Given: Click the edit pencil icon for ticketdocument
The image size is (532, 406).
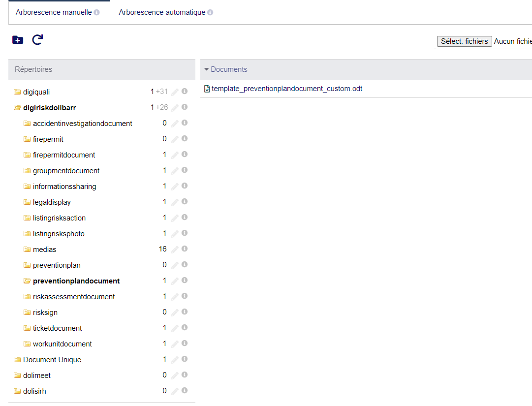Looking at the screenshot, I should coord(175,328).
